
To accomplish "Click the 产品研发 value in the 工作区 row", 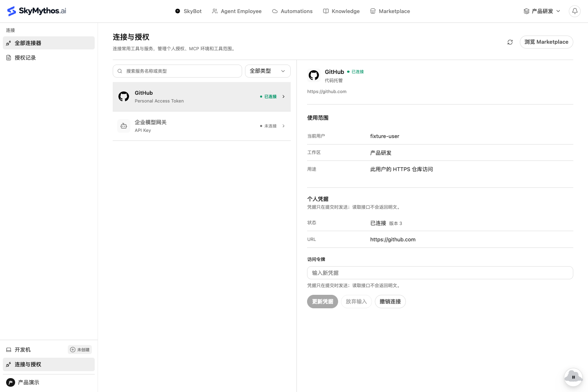I will pos(381,153).
